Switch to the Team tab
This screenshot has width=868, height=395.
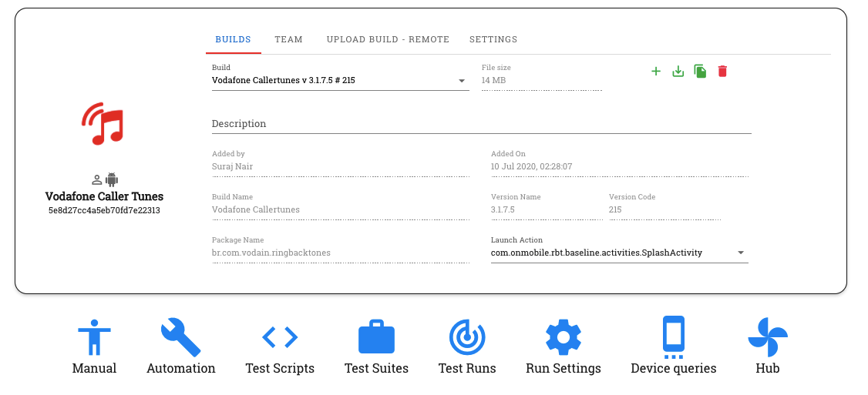click(x=288, y=39)
